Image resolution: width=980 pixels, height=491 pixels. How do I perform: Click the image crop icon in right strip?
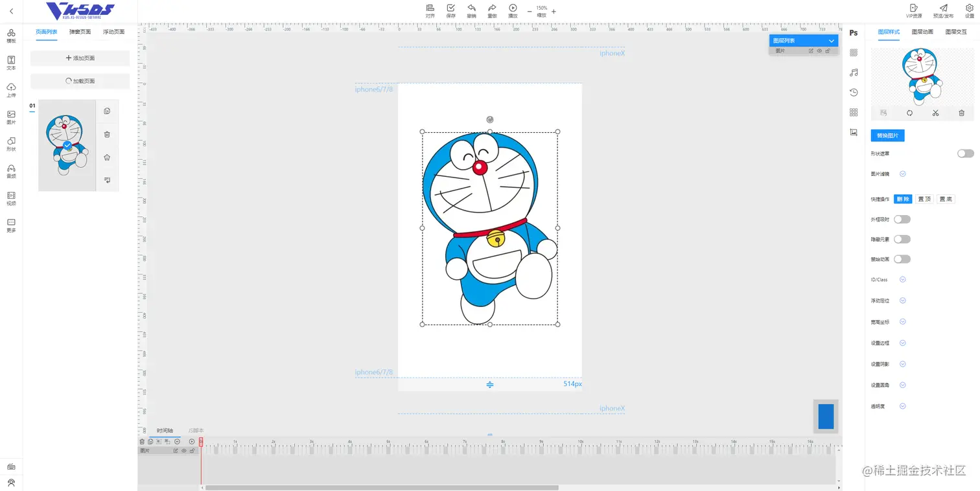(x=854, y=132)
